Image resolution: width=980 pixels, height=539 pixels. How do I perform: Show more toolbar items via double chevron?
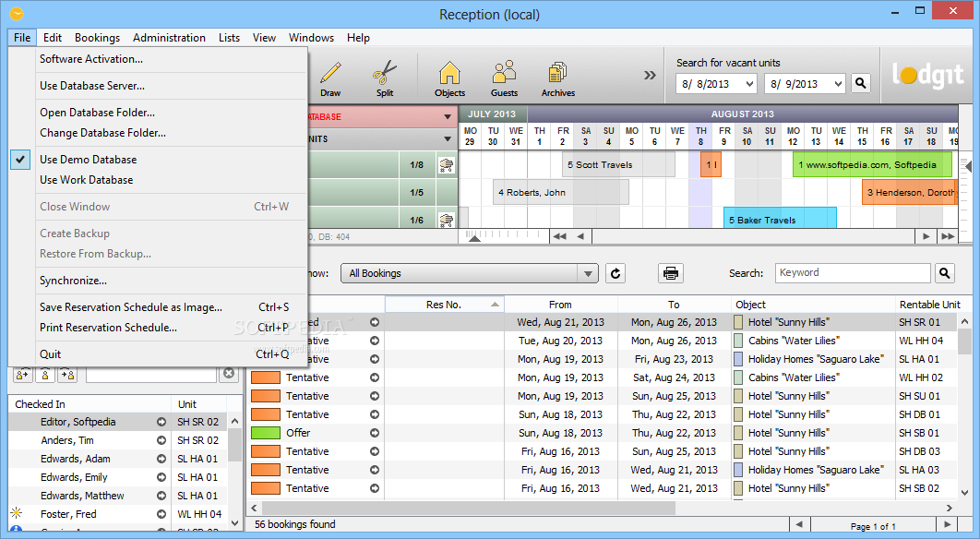(650, 75)
